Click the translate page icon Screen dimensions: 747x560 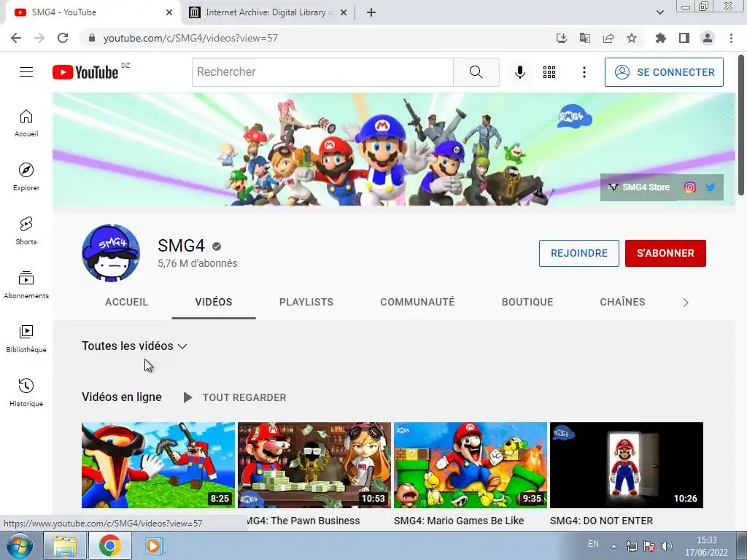tap(585, 38)
